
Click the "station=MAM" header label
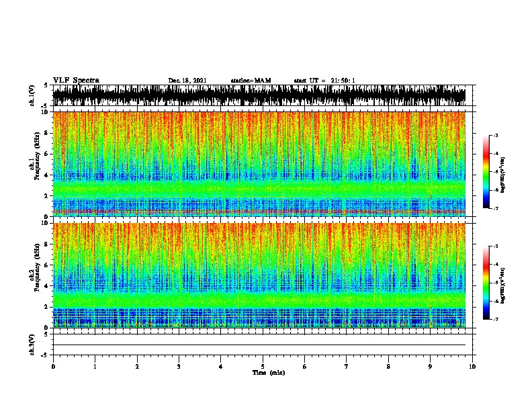click(251, 81)
